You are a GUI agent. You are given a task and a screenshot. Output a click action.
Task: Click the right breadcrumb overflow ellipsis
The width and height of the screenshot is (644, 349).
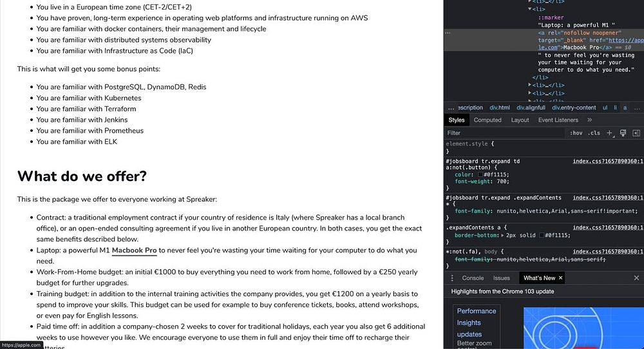[637, 108]
